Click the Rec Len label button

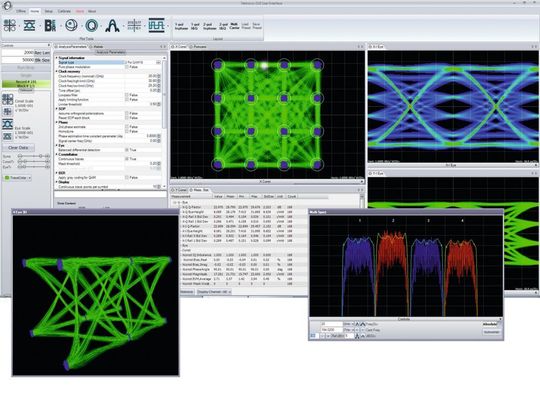(x=42, y=53)
